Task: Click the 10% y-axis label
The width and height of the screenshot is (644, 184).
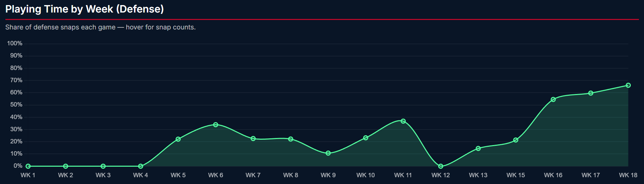Action: coord(16,154)
